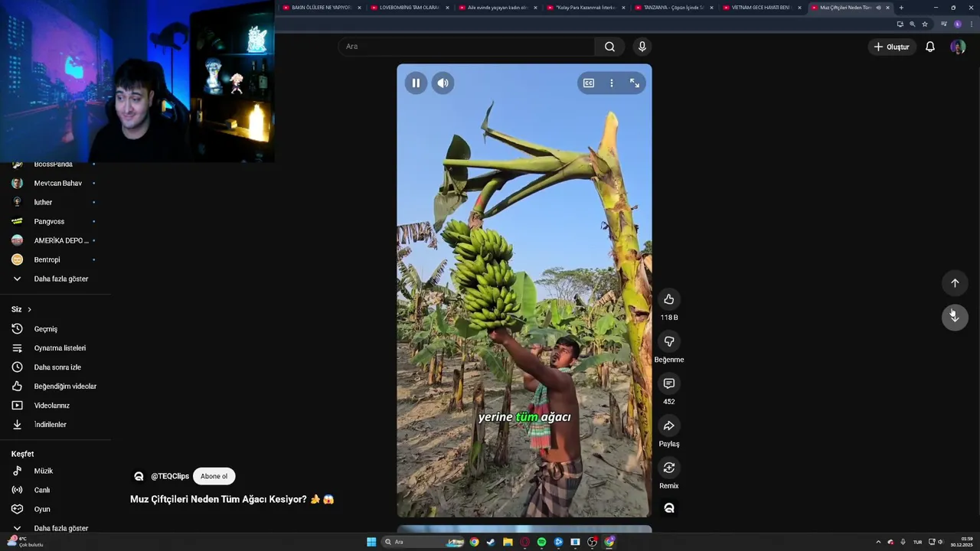The image size is (980, 551).
Task: Open the comments showing 452
Action: click(x=669, y=383)
